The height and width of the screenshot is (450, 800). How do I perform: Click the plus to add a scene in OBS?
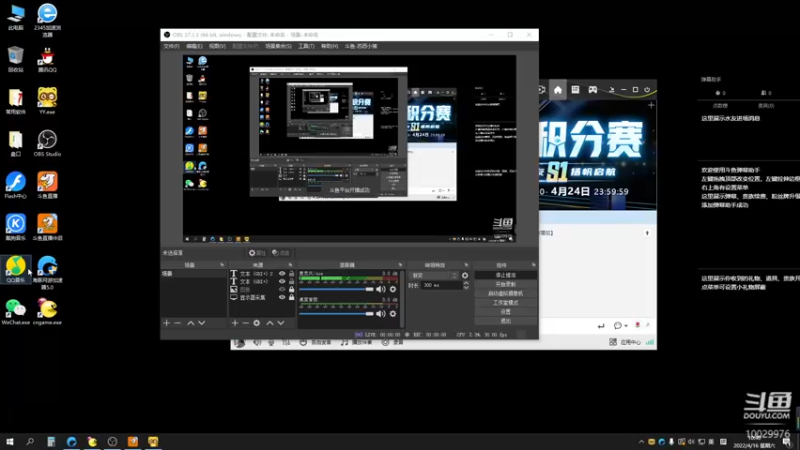click(166, 323)
